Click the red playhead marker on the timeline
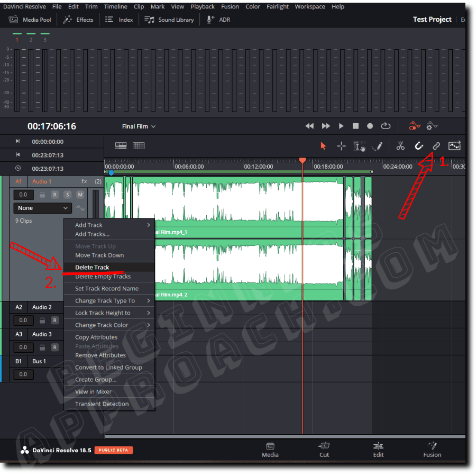This screenshot has height=476, width=476. 302,160
